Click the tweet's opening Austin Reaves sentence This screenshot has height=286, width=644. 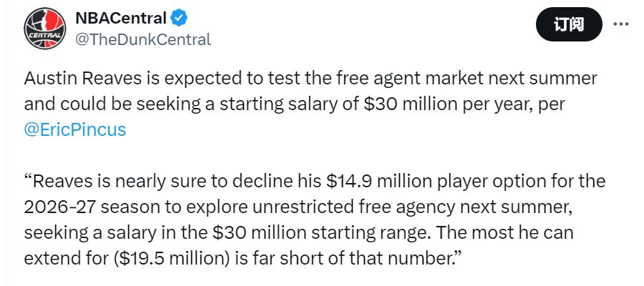click(x=310, y=104)
